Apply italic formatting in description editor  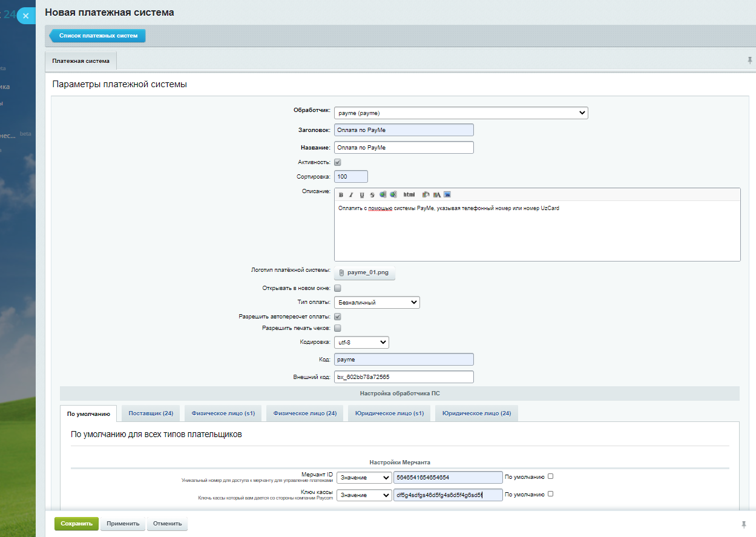(x=351, y=195)
